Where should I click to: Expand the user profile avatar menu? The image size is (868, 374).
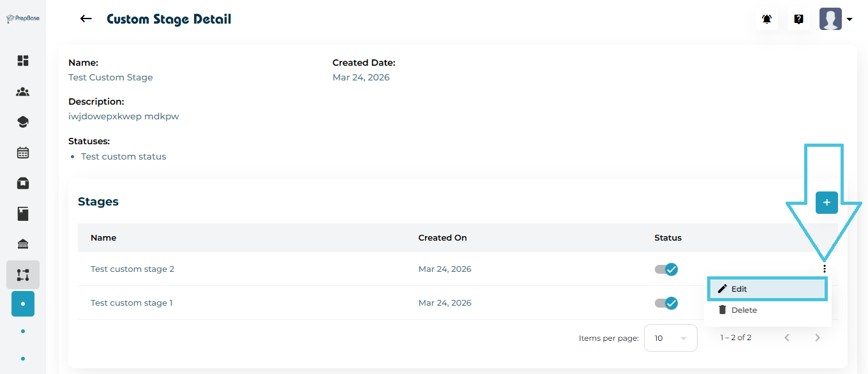836,19
